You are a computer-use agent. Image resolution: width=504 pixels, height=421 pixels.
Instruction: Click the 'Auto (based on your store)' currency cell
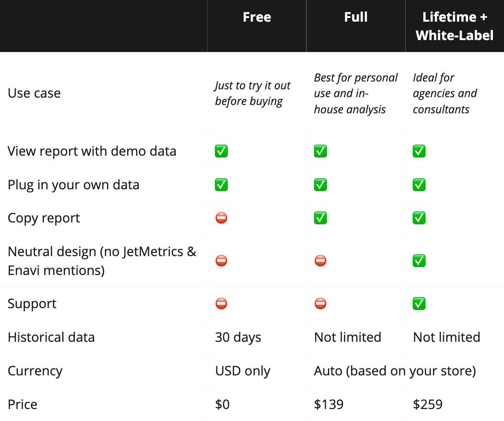coord(395,371)
